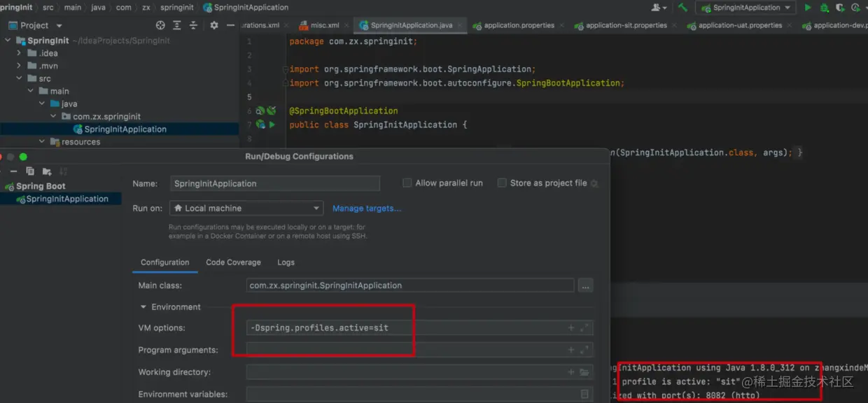Click Expand All icon in Project panel
The height and width of the screenshot is (403, 868).
(x=176, y=25)
